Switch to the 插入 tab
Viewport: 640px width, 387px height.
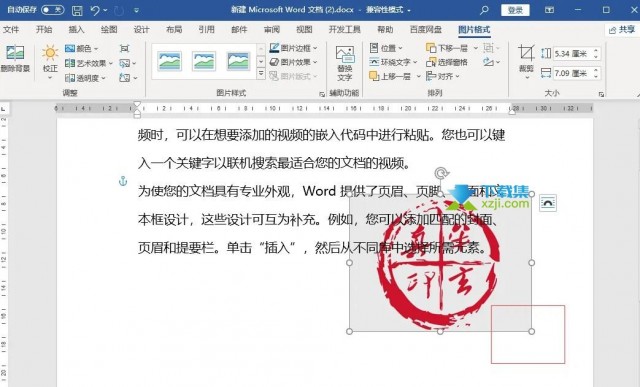click(x=76, y=29)
